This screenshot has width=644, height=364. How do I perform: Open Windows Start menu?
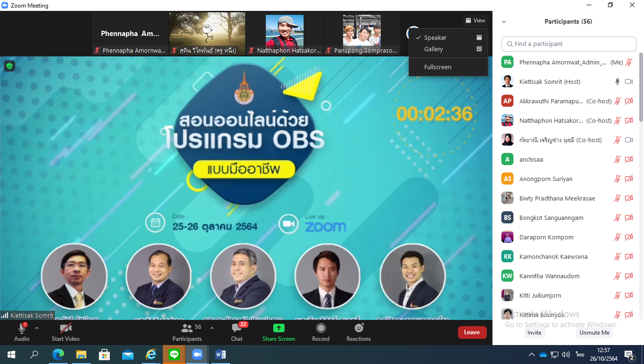(x=11, y=355)
